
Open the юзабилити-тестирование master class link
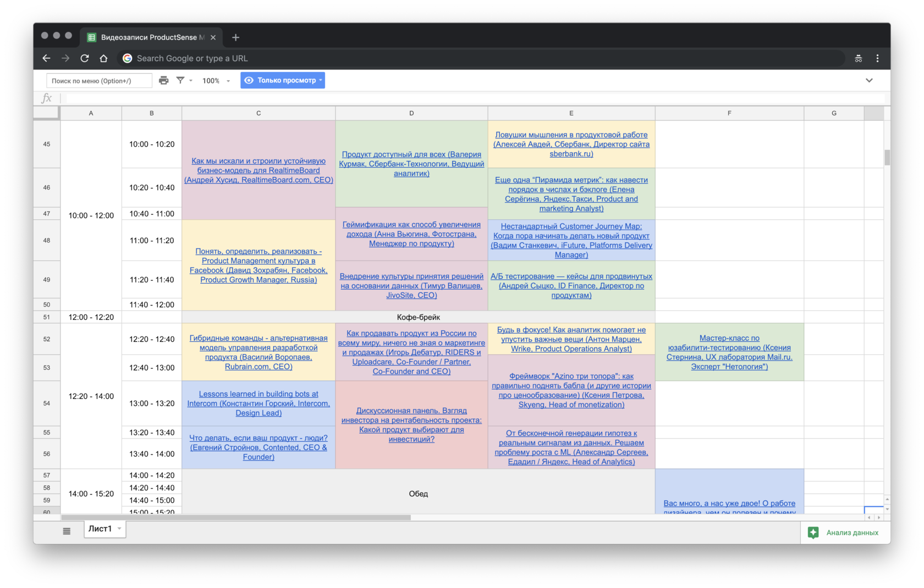[x=729, y=352]
